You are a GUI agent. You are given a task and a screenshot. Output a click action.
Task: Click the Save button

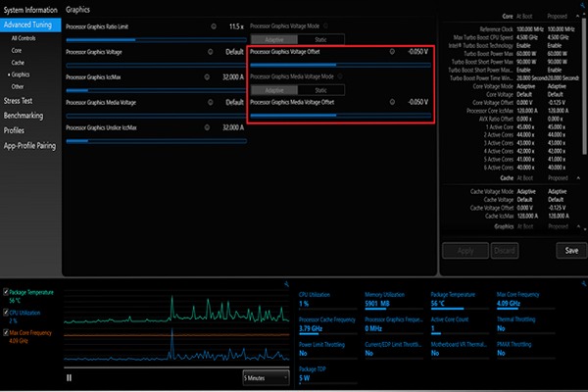coord(571,251)
